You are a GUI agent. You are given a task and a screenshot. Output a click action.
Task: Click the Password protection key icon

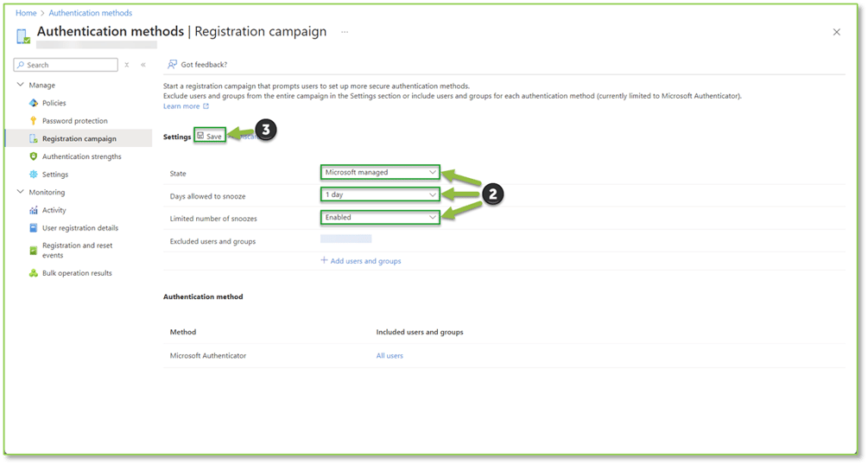pyautogui.click(x=33, y=121)
